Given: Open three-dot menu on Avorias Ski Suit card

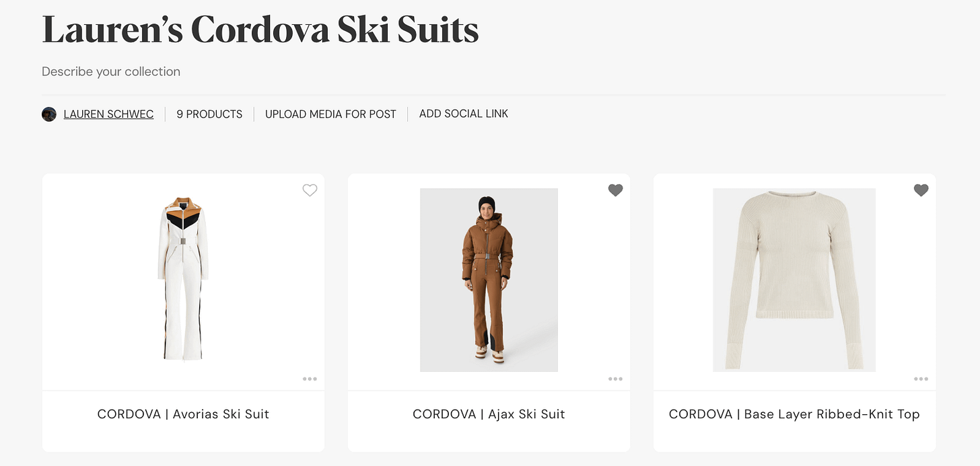Looking at the screenshot, I should tap(310, 379).
